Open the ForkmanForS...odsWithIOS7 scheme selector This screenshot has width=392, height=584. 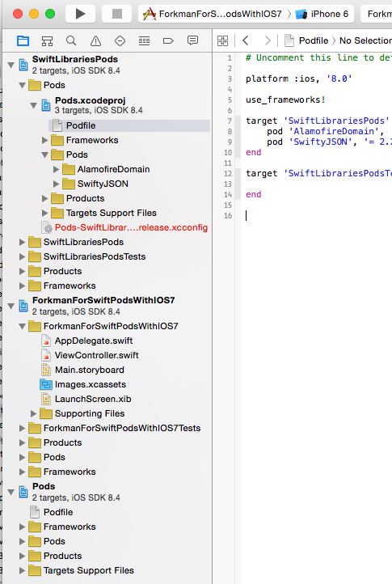tap(213, 14)
